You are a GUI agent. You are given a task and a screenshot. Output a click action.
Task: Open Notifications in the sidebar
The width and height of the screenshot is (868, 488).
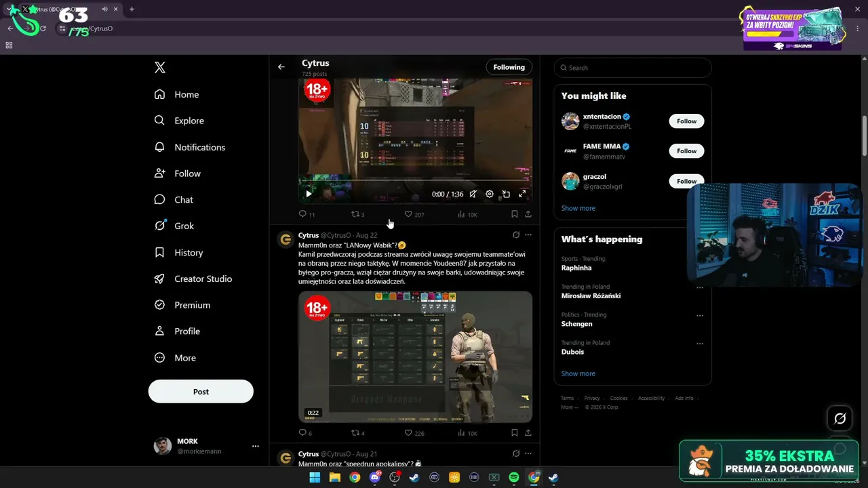pyautogui.click(x=191, y=147)
